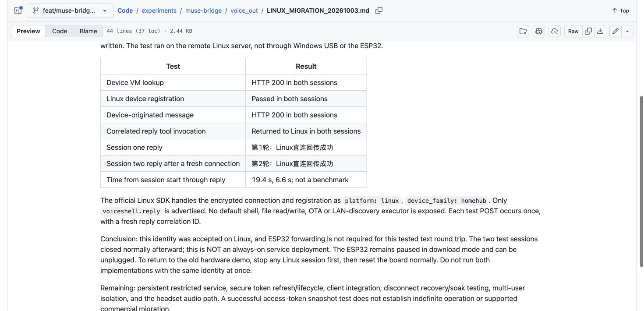
Task: Select "Time from session start through reply" cell
Action: click(173, 180)
